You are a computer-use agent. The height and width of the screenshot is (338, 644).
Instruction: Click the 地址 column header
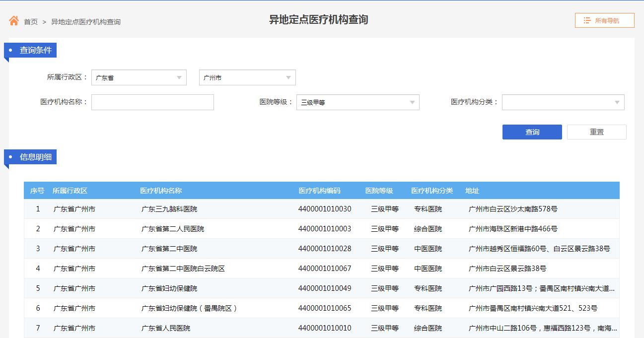pos(471,190)
